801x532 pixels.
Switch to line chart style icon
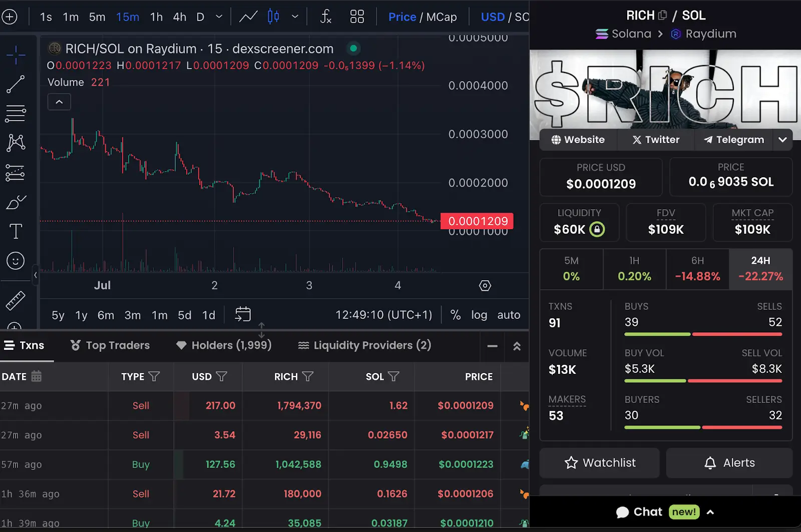coord(248,17)
